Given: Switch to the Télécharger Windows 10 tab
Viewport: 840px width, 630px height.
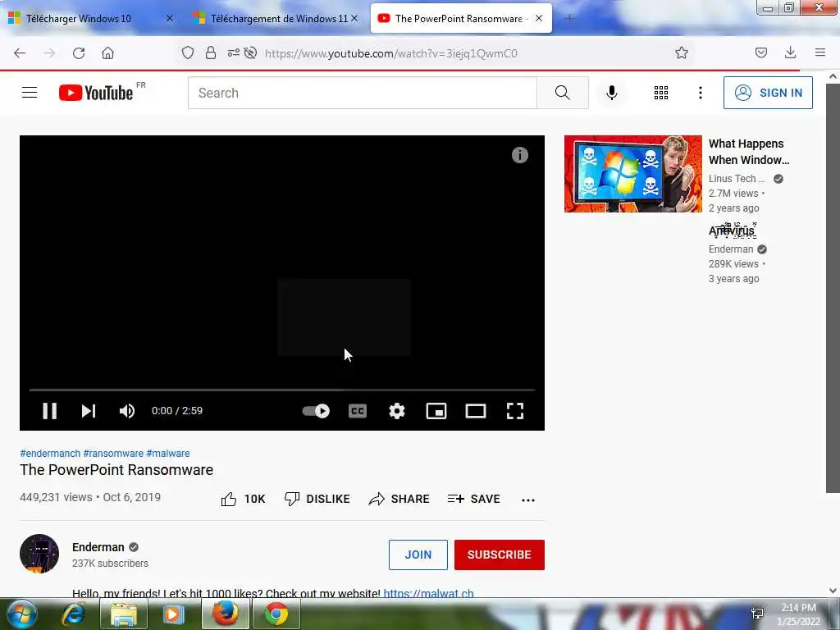Looking at the screenshot, I should pyautogui.click(x=79, y=18).
